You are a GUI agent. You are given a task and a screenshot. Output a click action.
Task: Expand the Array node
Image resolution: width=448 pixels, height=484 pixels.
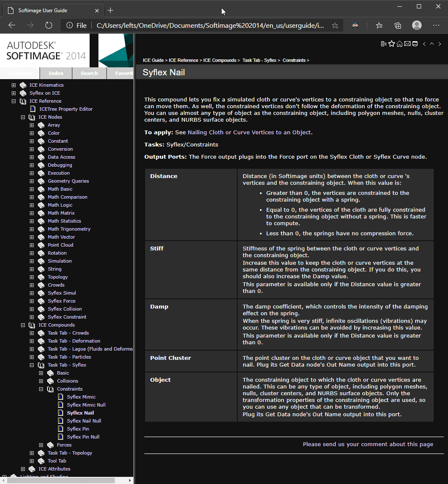pos(32,125)
